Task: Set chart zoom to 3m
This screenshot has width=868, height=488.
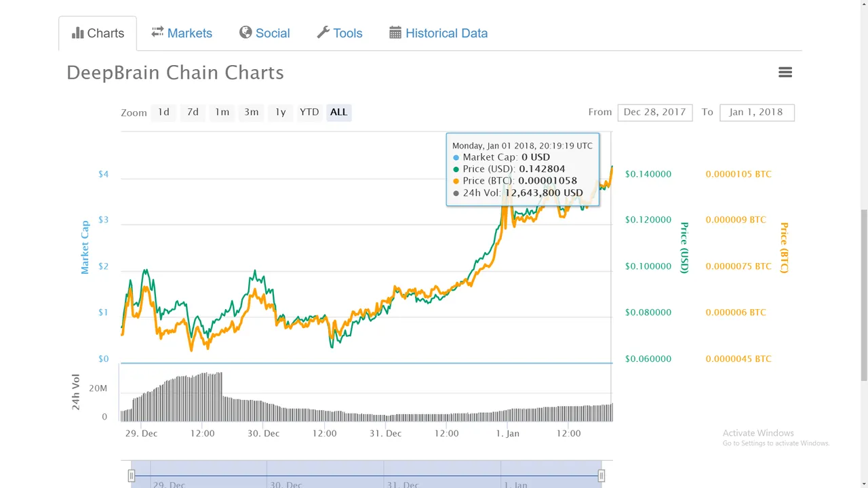Action: (252, 113)
